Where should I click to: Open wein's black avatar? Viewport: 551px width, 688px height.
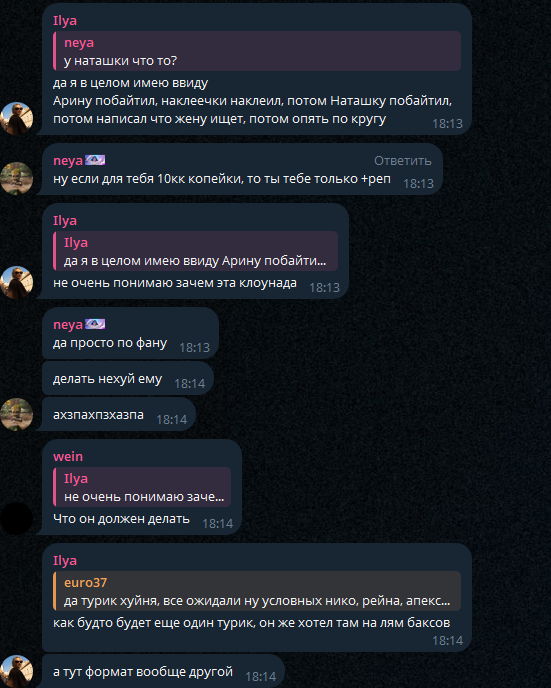click(x=17, y=519)
